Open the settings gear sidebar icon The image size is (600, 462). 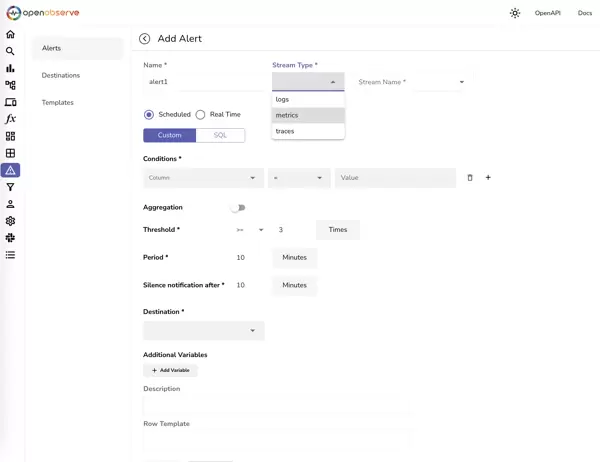pos(10,221)
